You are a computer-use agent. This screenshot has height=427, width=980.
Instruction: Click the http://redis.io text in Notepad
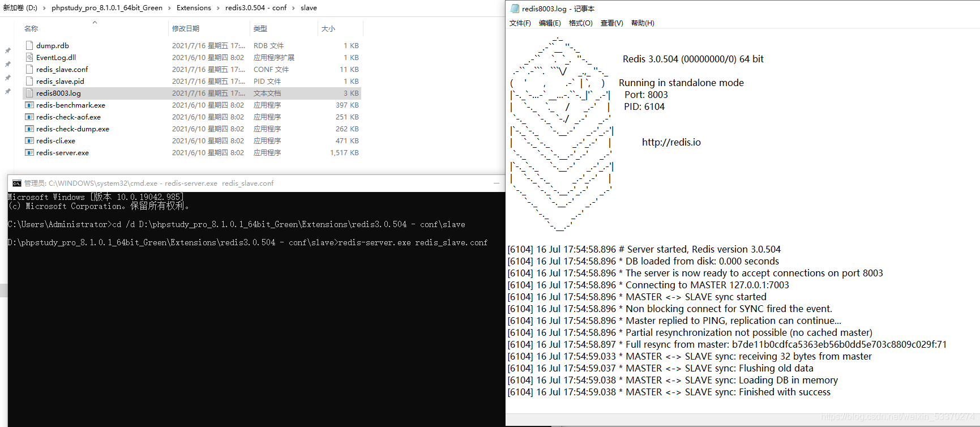tap(671, 142)
